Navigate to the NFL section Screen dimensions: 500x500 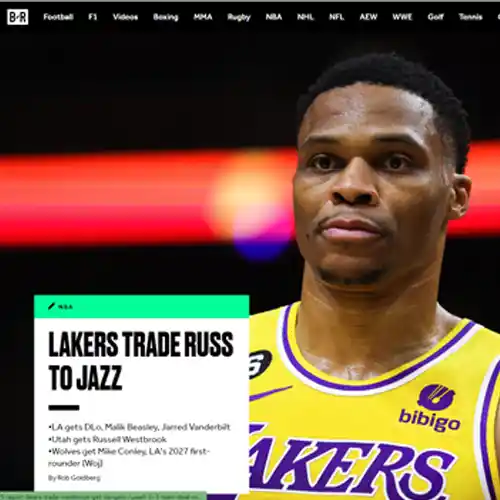(x=337, y=17)
